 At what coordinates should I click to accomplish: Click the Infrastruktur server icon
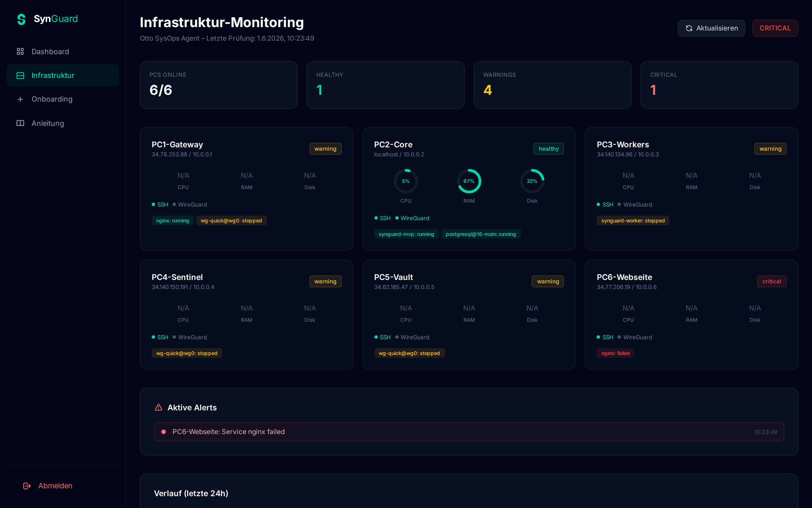pyautogui.click(x=20, y=76)
